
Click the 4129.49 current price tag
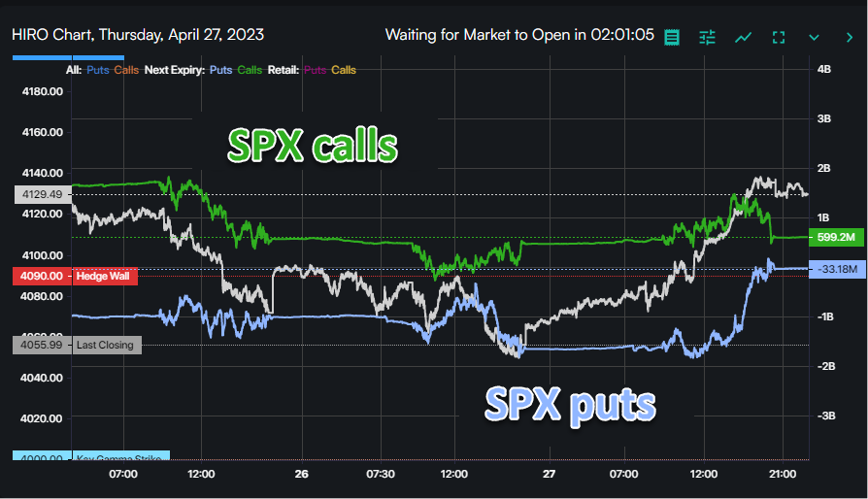click(x=41, y=194)
